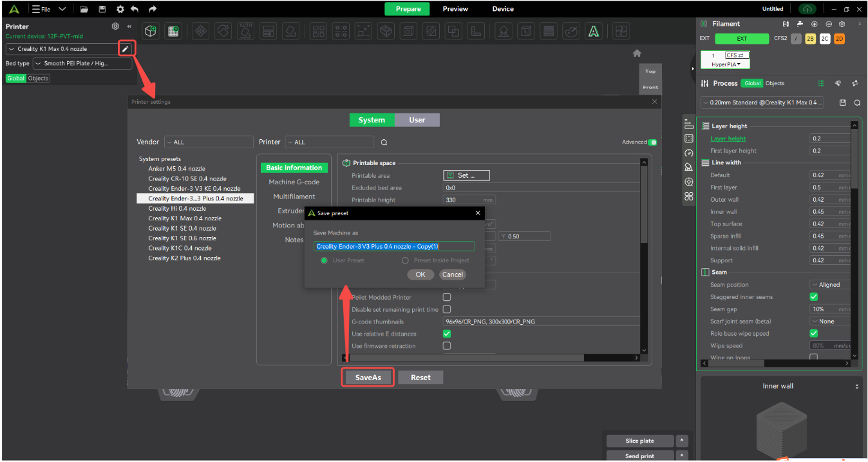
Task: Uncheck Role base wipe speed
Action: (x=813, y=333)
